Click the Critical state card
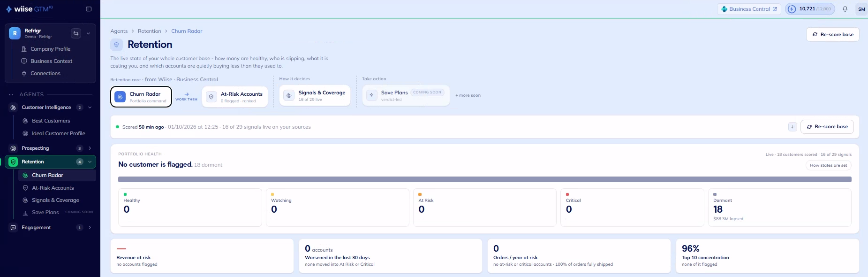This screenshot has height=277, width=868. (x=632, y=208)
